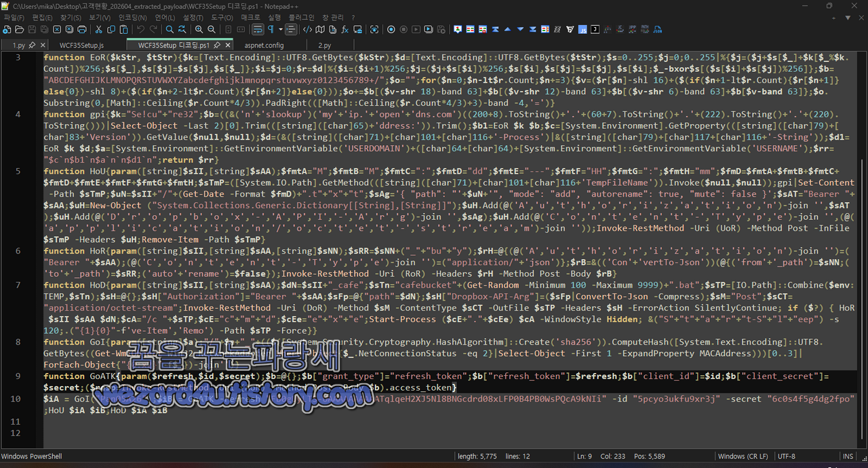The image size is (868, 468).
Task: Close the WCF35Setup 디코딩.ps1 tab
Action: tap(228, 45)
